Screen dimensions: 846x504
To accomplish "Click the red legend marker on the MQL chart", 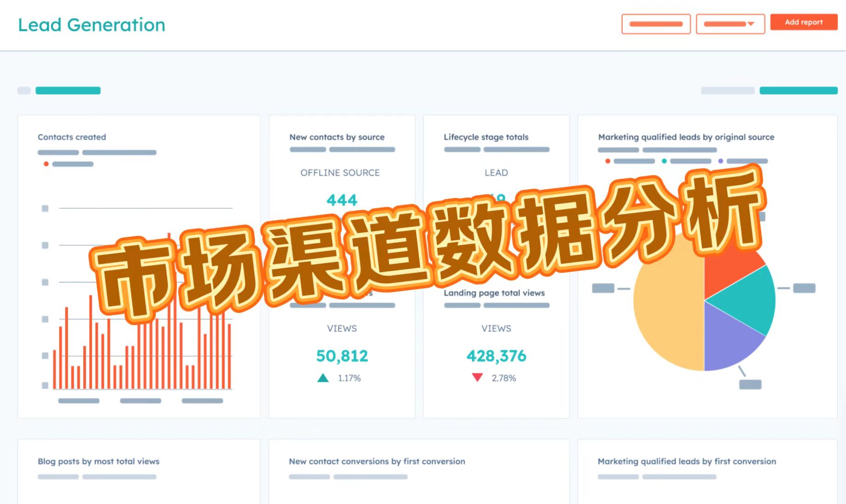I will coord(607,161).
